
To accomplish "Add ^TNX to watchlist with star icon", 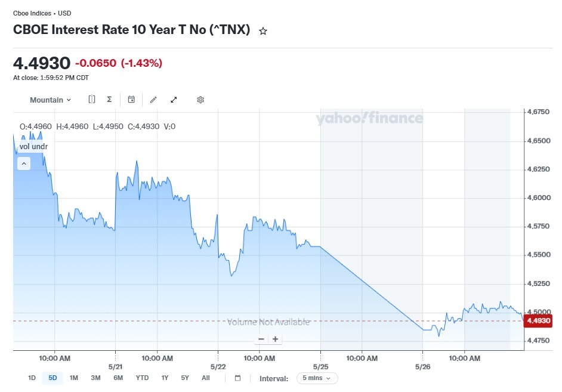I will 263,31.
